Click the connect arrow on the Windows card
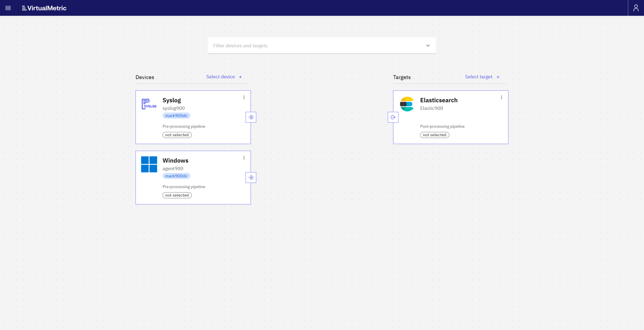This screenshot has height=330, width=644. 251,177
